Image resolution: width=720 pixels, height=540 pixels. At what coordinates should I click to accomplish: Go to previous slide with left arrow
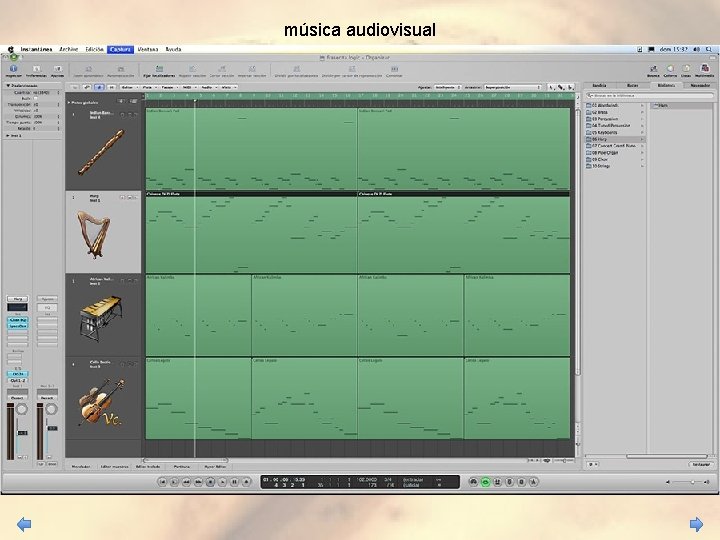[x=24, y=524]
